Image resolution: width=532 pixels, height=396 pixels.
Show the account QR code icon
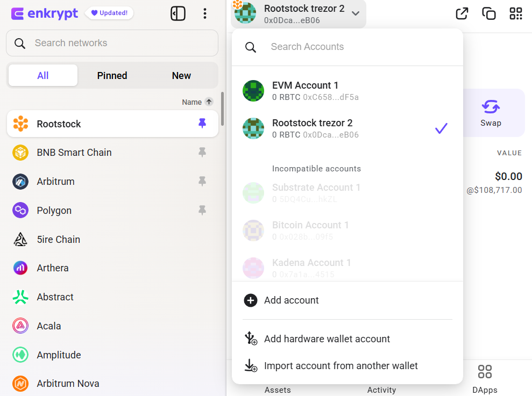pos(516,13)
